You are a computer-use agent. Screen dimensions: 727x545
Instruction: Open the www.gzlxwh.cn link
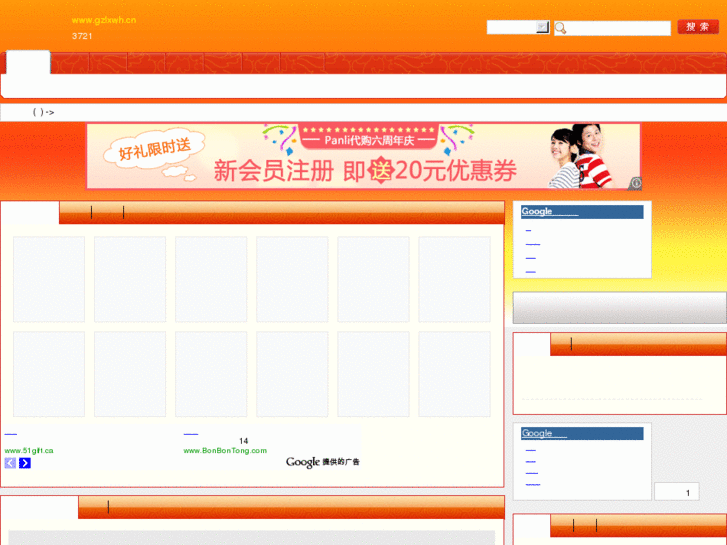[x=104, y=20]
